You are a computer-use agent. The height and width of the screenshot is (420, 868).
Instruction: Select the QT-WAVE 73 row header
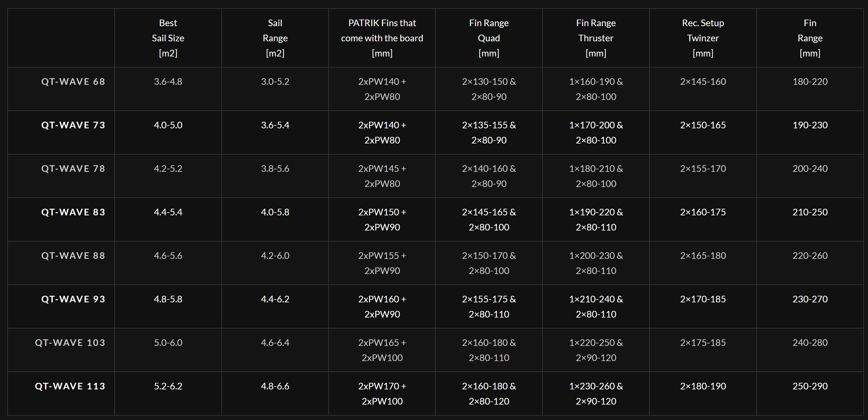(73, 125)
